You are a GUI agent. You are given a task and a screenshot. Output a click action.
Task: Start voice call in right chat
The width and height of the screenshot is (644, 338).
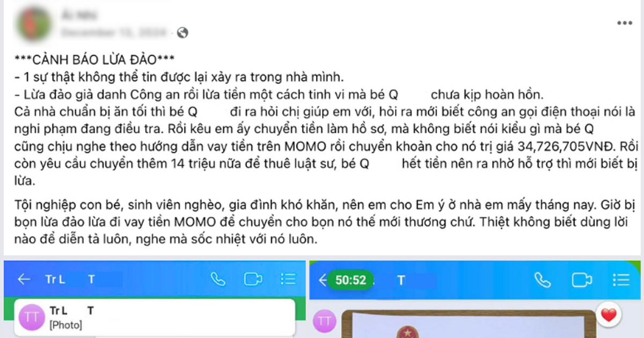tap(543, 280)
